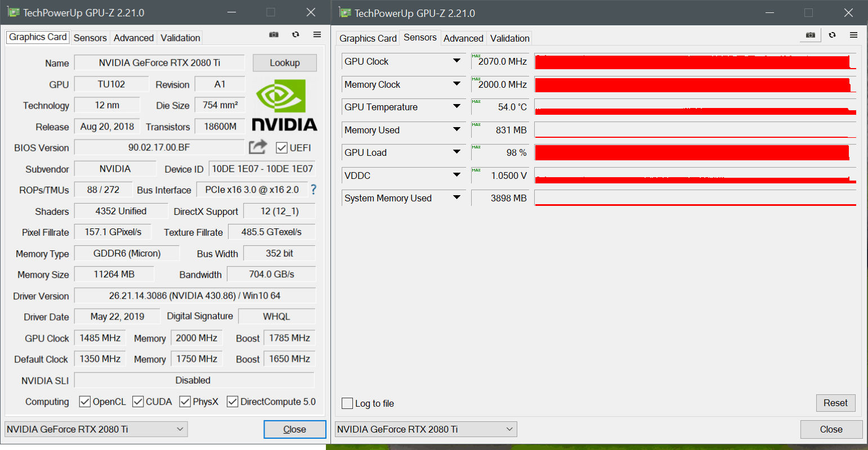Click the System Memory Used sensor graph

pyautogui.click(x=695, y=198)
